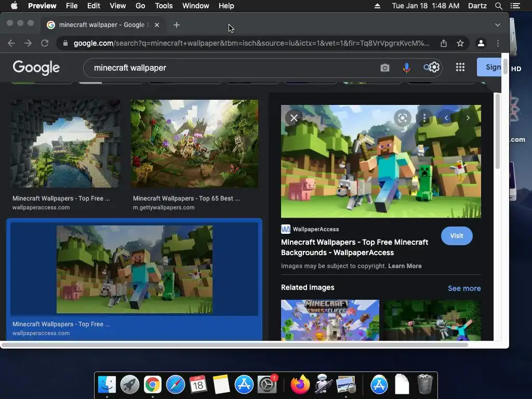Click See more related images
Screen dimensions: 532x399
[x=464, y=288]
